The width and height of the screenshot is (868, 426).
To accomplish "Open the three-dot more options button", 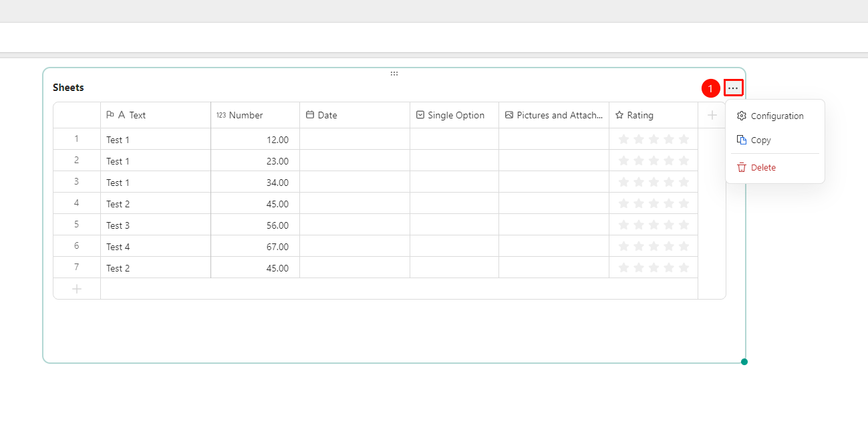I will (734, 88).
